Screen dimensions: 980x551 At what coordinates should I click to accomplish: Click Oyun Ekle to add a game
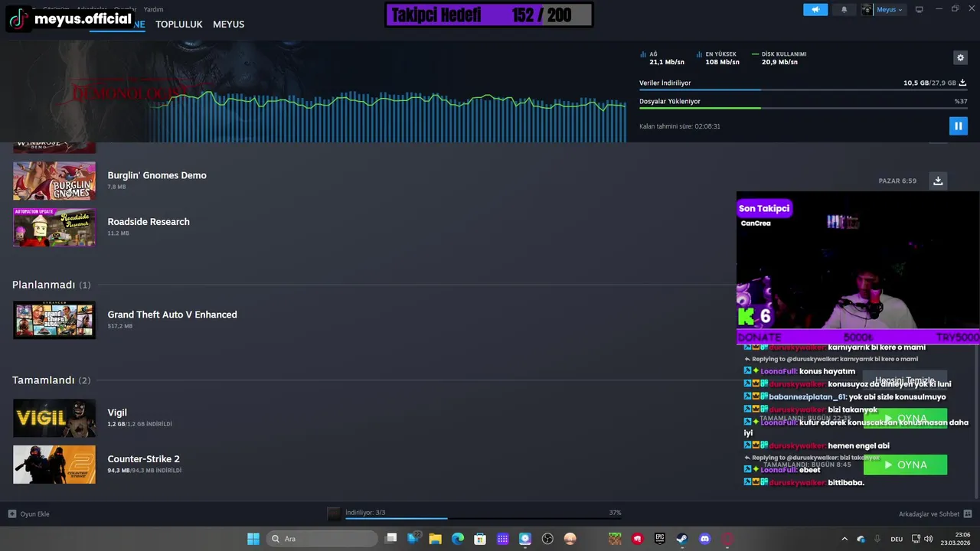point(28,514)
